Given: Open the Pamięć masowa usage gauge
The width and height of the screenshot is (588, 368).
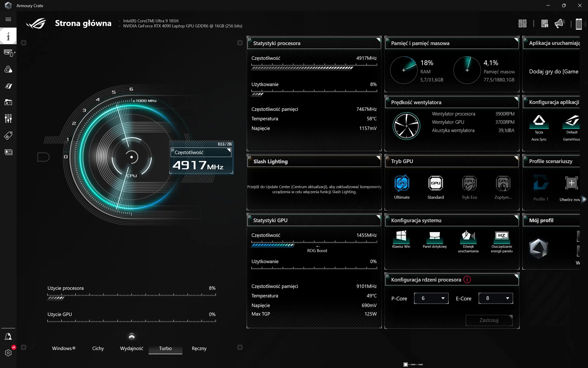Looking at the screenshot, I should pyautogui.click(x=467, y=70).
